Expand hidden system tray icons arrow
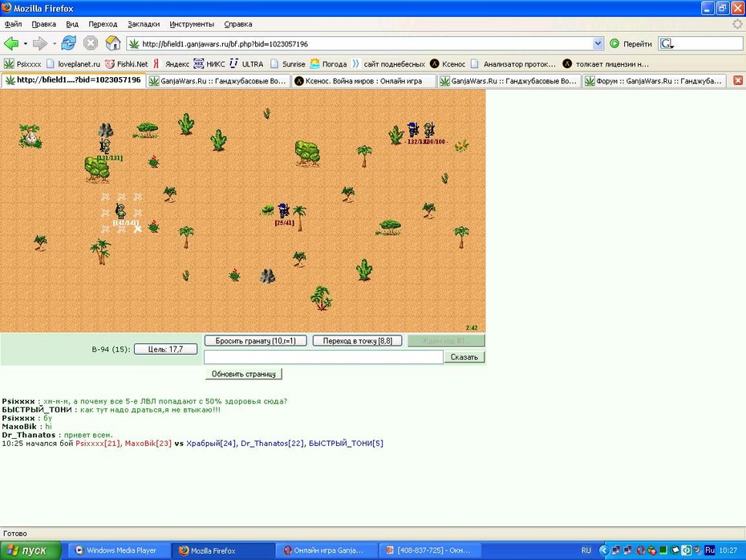Image resolution: width=746 pixels, height=560 pixels. [604, 550]
